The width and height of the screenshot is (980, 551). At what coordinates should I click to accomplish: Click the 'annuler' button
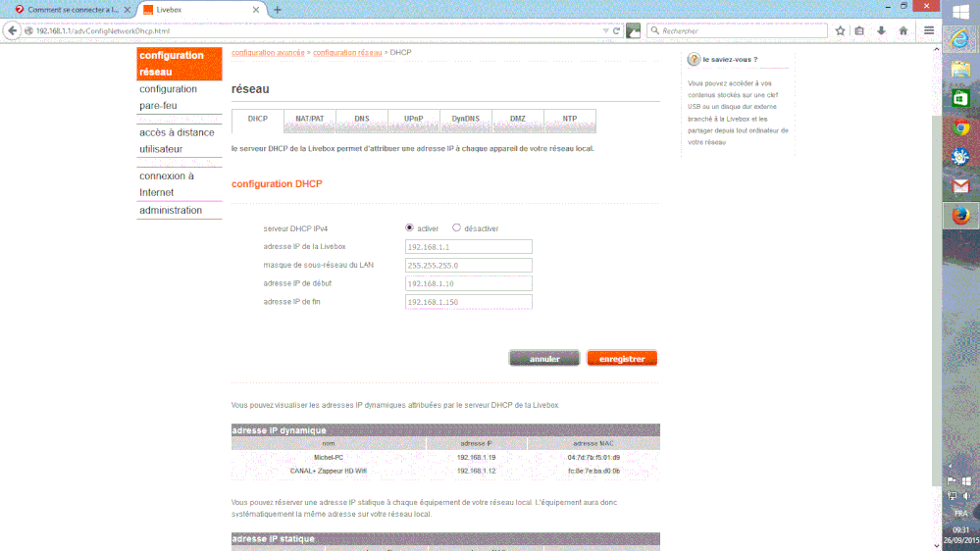(x=544, y=359)
